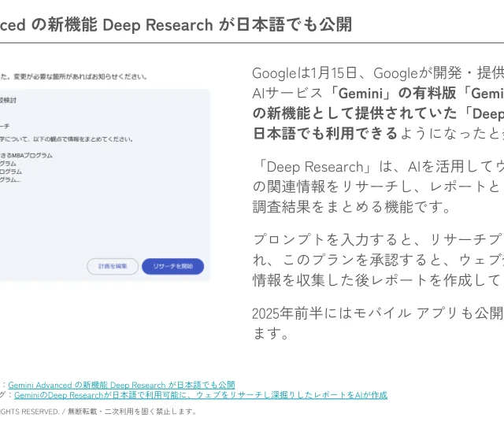Click the bold 日本語でも利用できる text

(324, 133)
